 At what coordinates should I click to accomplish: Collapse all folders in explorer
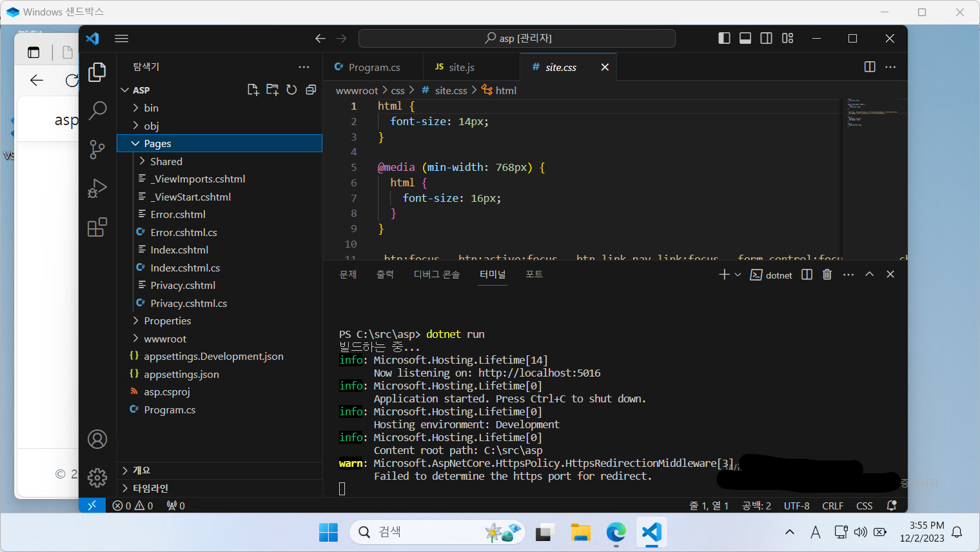(x=311, y=90)
